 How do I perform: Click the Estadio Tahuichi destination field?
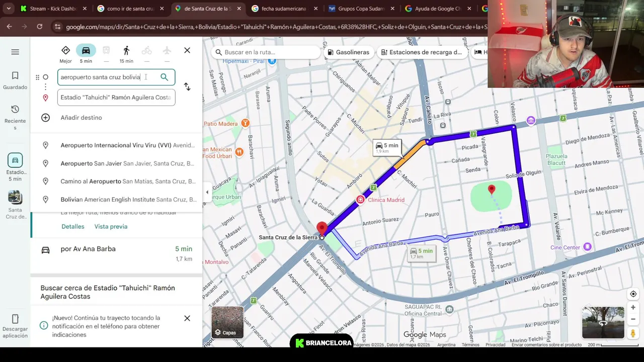(116, 98)
